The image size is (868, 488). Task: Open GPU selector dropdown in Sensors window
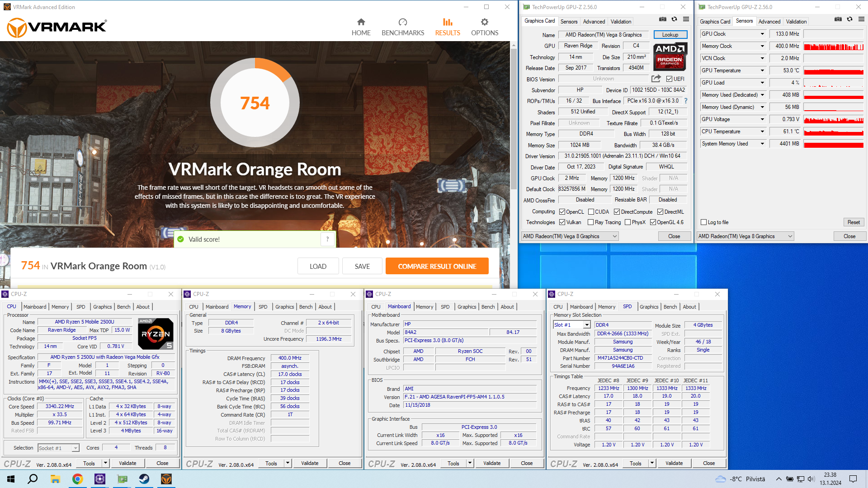point(745,236)
